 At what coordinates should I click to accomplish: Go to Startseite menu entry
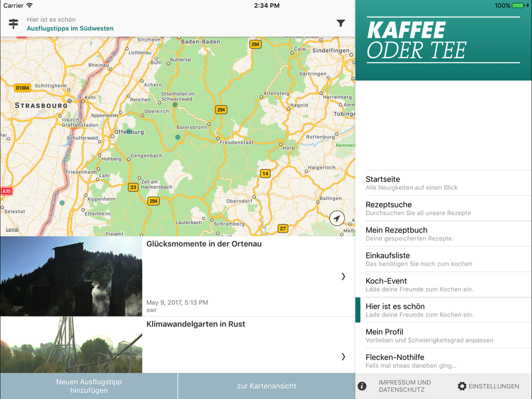tap(444, 183)
